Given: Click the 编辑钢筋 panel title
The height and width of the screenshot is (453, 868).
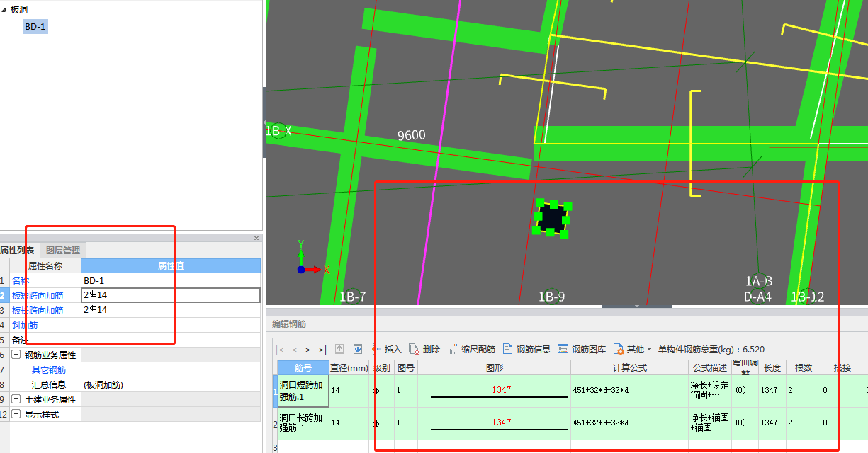Looking at the screenshot, I should tap(289, 324).
